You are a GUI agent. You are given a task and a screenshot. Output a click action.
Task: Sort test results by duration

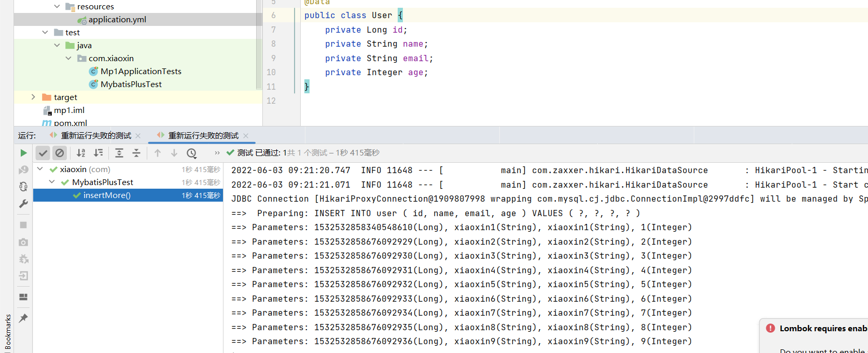point(98,153)
